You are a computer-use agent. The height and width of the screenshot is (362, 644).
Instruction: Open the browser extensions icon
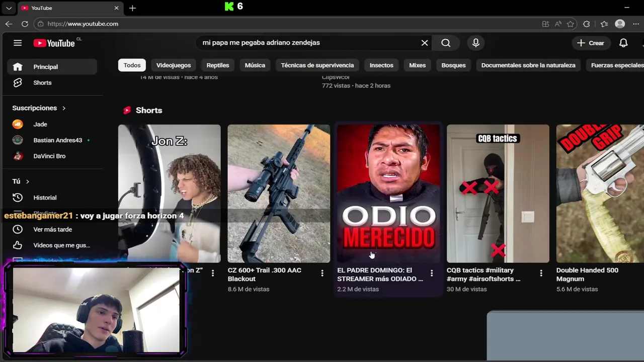(x=587, y=24)
